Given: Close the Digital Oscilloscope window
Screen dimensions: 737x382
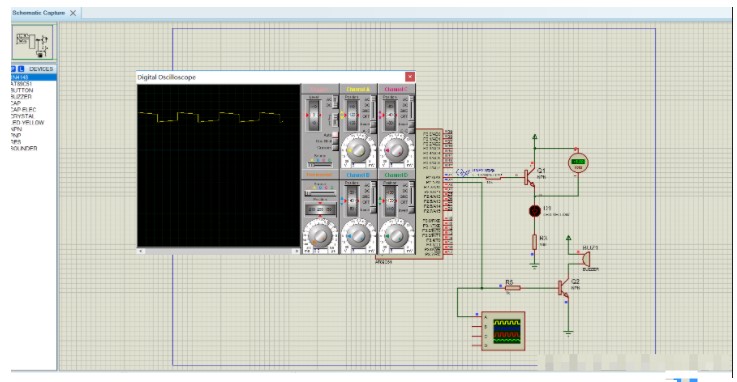Looking at the screenshot, I should pos(410,77).
